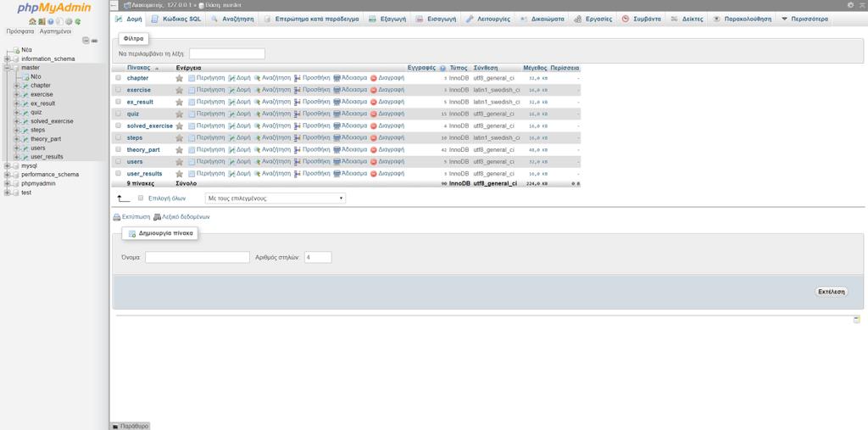Expand the mysql database node
This screenshot has width=868, height=430.
point(7,165)
